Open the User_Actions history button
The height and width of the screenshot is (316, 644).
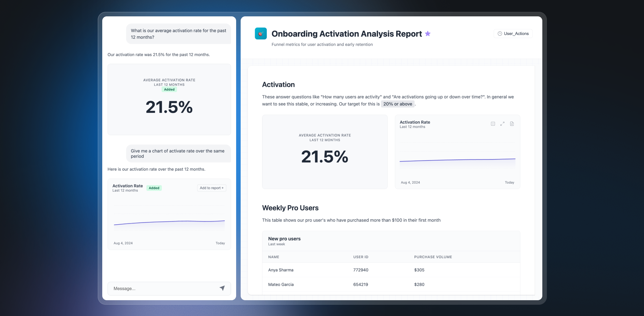(x=513, y=34)
